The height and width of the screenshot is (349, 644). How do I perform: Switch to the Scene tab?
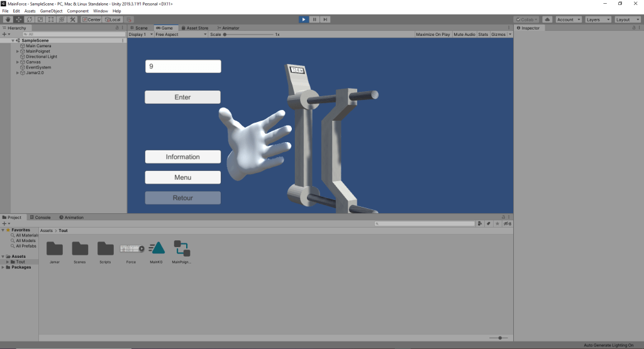pos(138,28)
